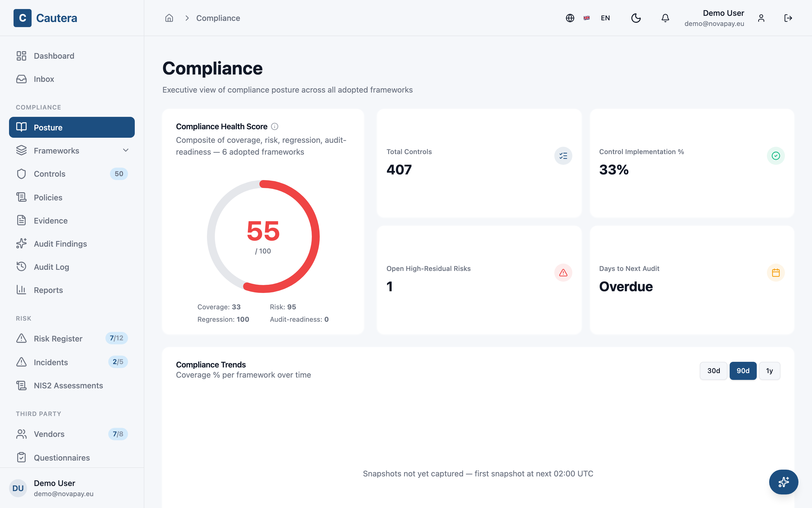Click the Vendors people icon
Viewport: 812px width, 508px height.
[x=21, y=434]
